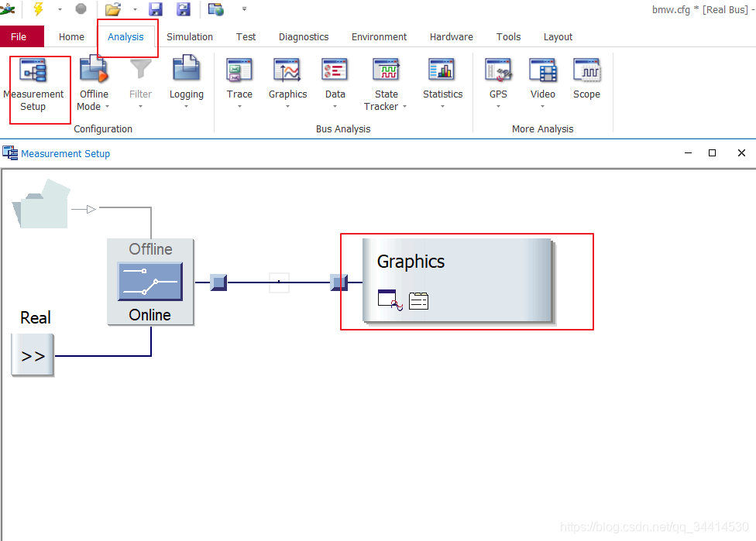Switch to the Hardware tab

click(x=452, y=36)
